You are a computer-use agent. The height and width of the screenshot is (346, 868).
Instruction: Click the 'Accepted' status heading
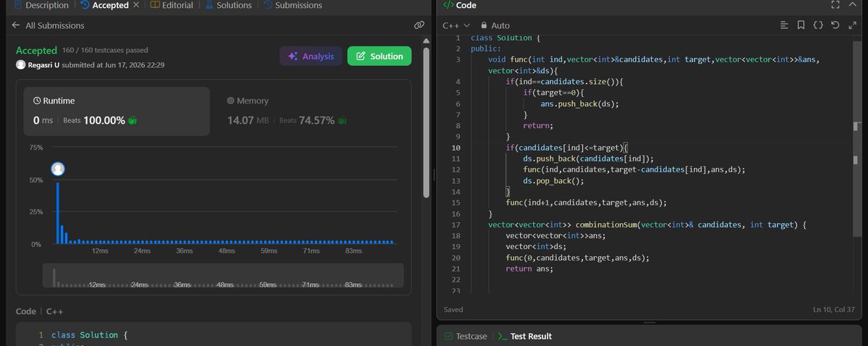click(36, 51)
